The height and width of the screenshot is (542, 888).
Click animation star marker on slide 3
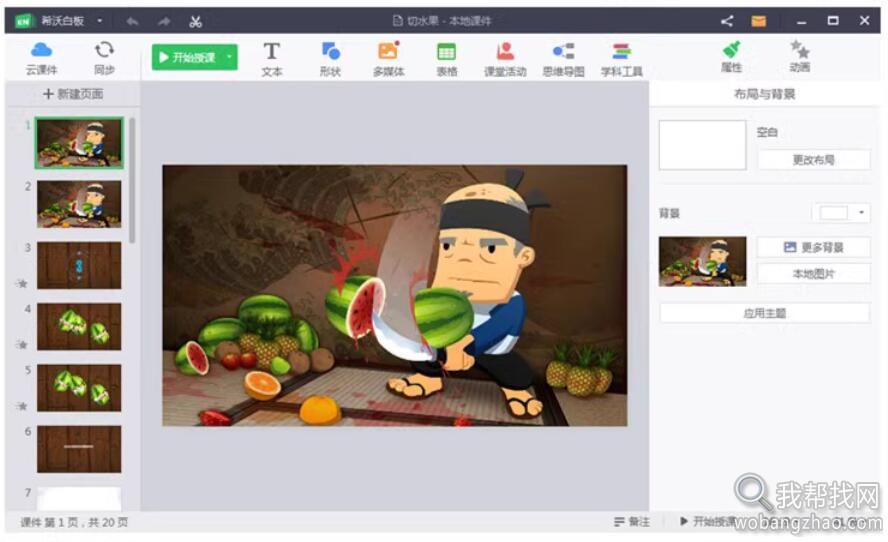pyautogui.click(x=23, y=283)
